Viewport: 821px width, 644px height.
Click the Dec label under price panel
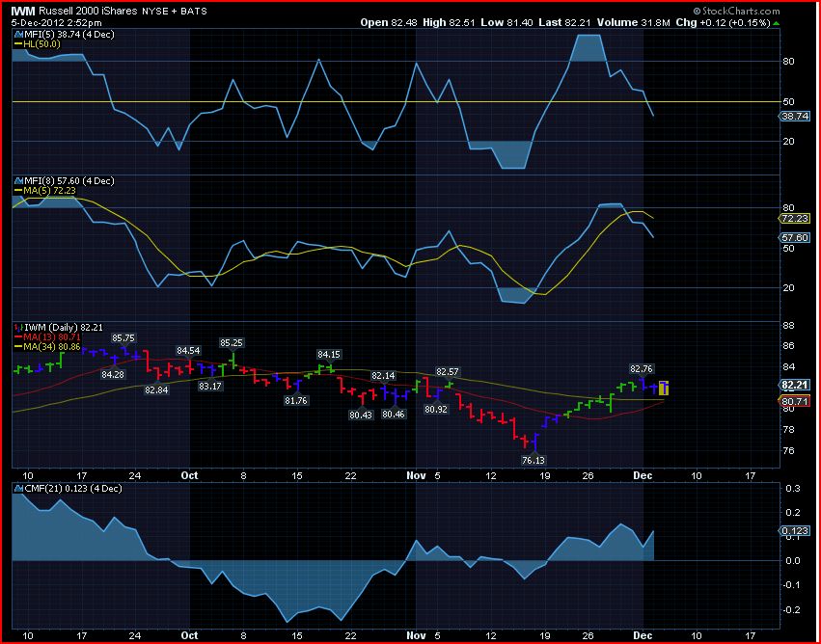643,475
